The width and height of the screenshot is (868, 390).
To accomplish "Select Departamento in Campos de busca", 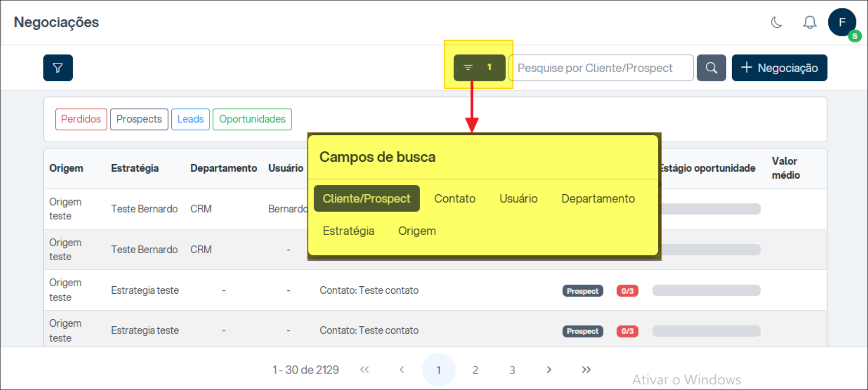I will coord(598,199).
